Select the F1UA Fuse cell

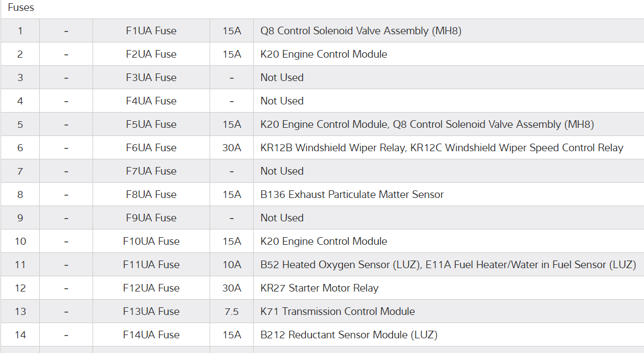tap(151, 31)
